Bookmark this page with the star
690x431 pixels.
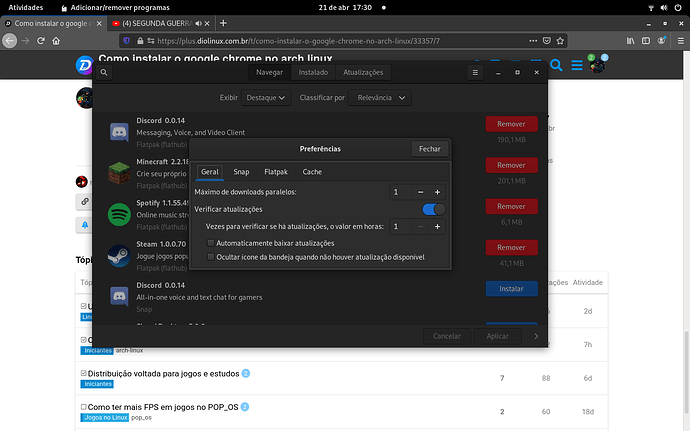click(x=560, y=41)
